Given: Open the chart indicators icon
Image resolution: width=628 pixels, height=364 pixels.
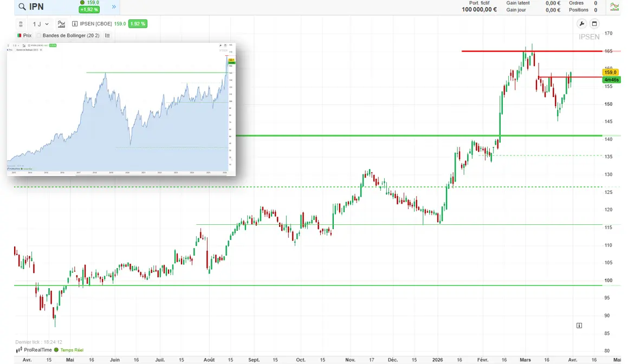Looking at the screenshot, I should (61, 24).
